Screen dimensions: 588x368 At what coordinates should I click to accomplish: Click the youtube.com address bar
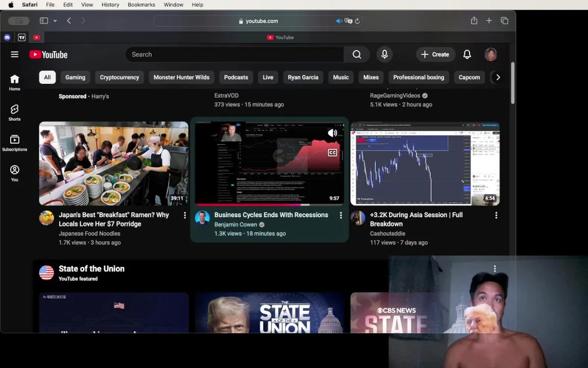coord(258,21)
